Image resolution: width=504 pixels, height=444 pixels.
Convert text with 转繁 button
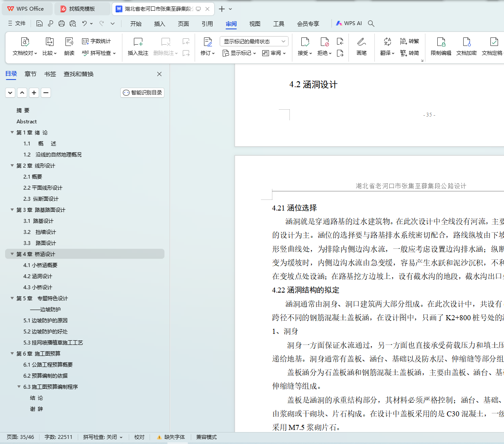pyautogui.click(x=410, y=41)
